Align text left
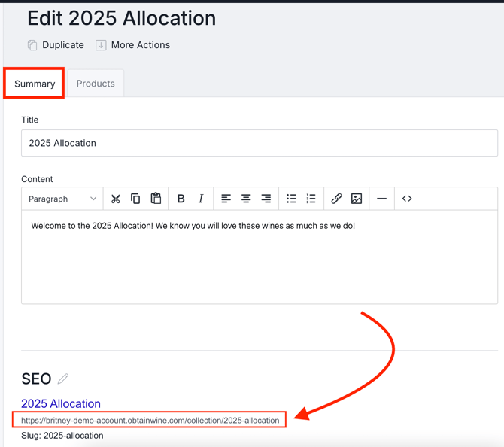This screenshot has width=504, height=447. tap(226, 199)
